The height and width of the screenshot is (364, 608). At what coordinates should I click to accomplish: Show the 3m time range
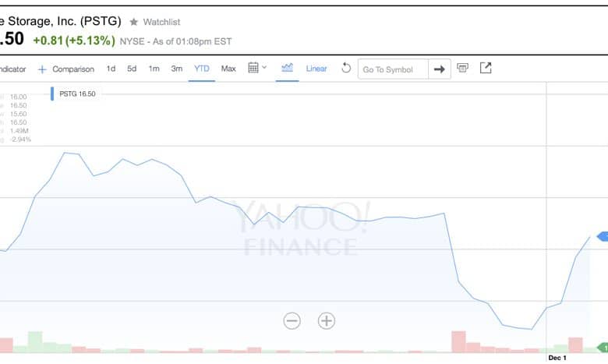click(x=177, y=69)
